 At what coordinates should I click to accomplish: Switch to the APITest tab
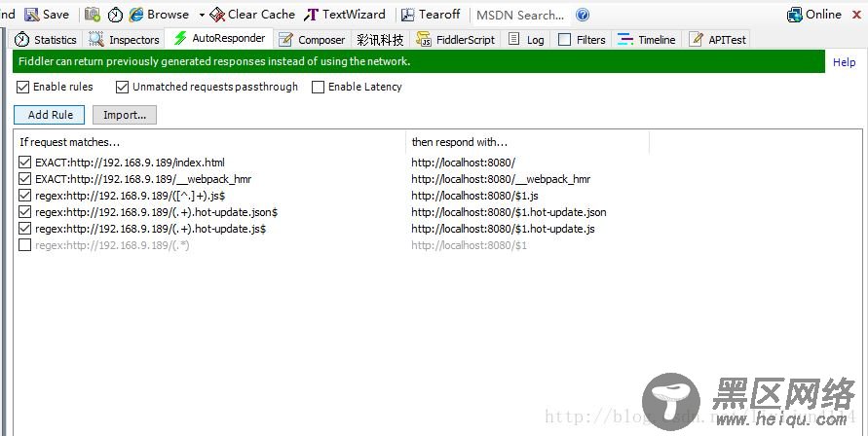(718, 39)
